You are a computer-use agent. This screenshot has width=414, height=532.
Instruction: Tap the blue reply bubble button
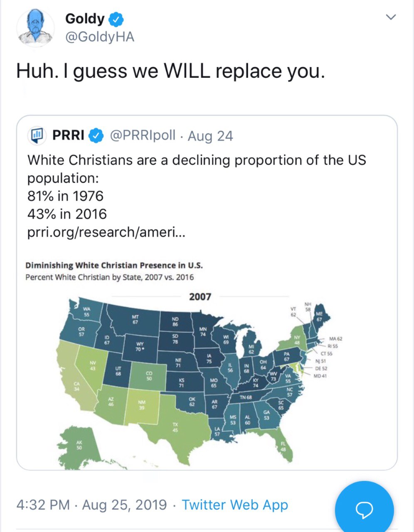[364, 510]
